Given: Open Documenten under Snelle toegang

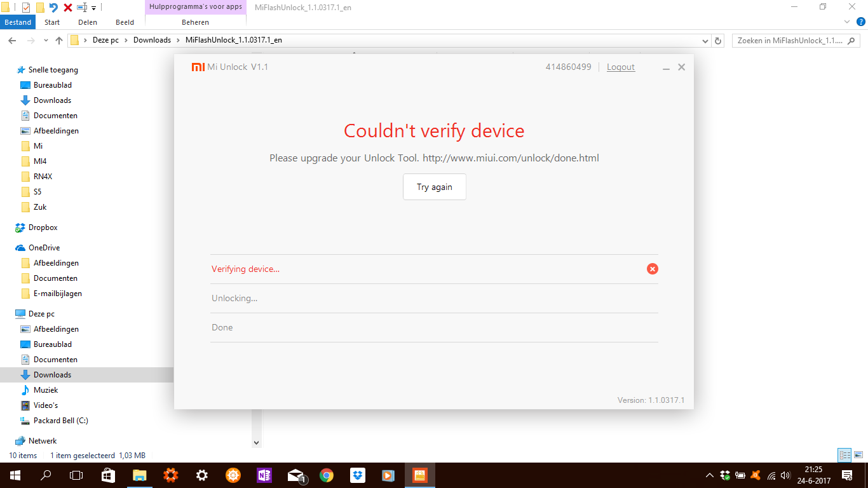Looking at the screenshot, I should tap(49, 116).
